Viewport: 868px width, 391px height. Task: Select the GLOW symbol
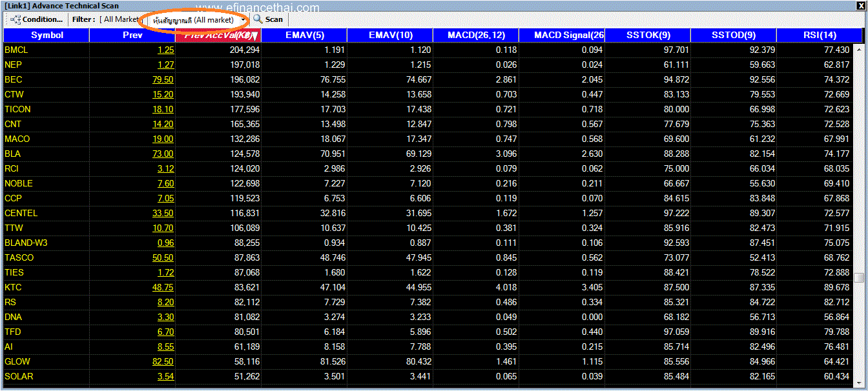click(17, 361)
